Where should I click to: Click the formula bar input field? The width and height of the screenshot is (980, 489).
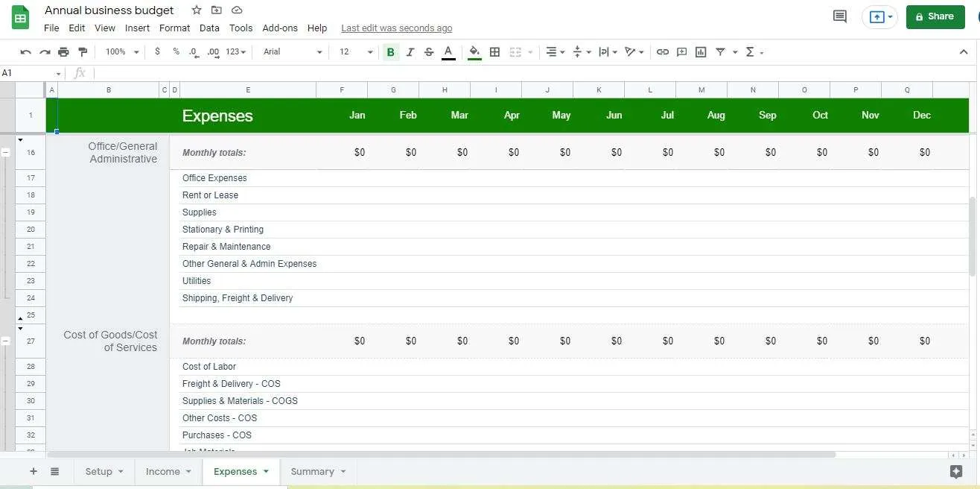(x=532, y=73)
